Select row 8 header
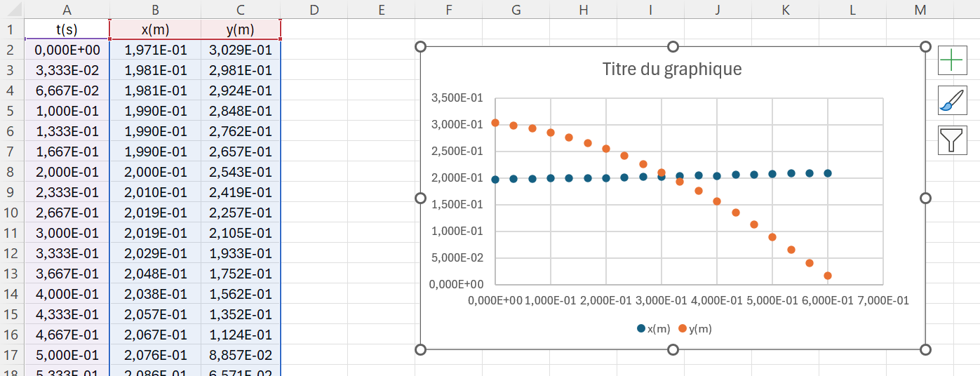The width and height of the screenshot is (980, 376). pos(12,172)
